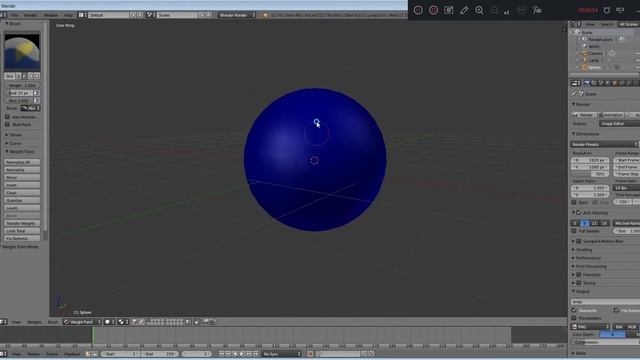The height and width of the screenshot is (360, 640).
Task: Expand the Performance panel in properties
Action: coord(587,258)
